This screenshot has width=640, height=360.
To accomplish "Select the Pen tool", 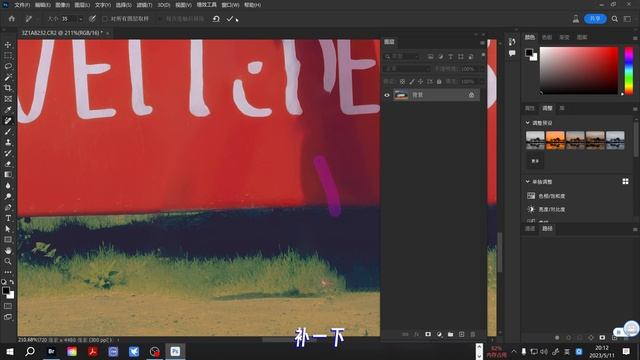I will pyautogui.click(x=8, y=207).
